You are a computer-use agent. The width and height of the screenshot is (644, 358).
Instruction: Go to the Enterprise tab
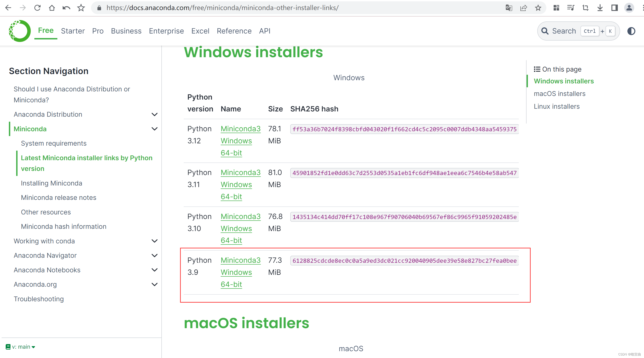(x=166, y=31)
